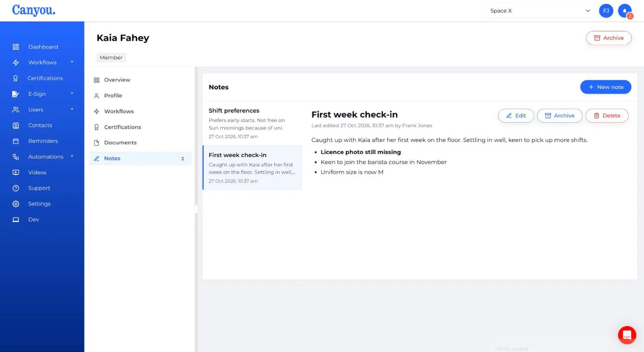Click "Keen to join the barista course" bullet
644x352 pixels.
[384, 162]
